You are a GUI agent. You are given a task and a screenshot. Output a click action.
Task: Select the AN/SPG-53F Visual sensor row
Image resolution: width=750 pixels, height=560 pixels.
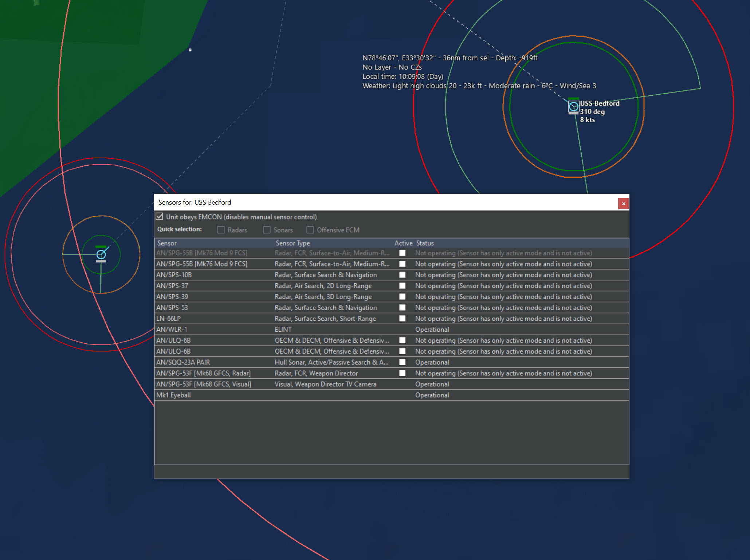click(x=204, y=384)
